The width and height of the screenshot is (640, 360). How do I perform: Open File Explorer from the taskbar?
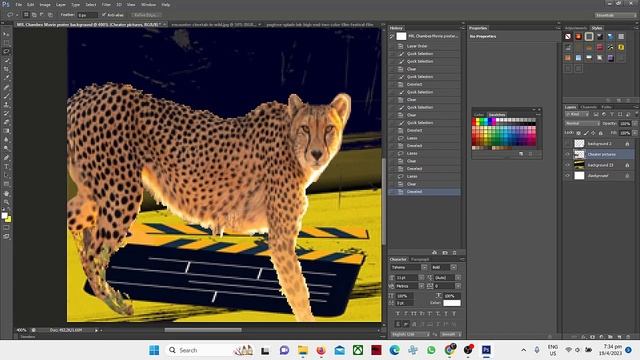pyautogui.click(x=302, y=350)
